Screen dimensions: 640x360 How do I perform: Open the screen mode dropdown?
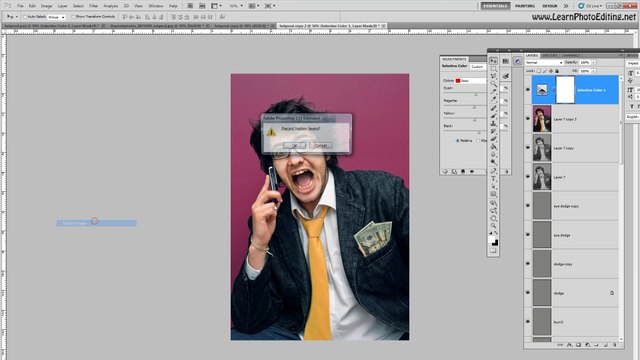pyautogui.click(x=270, y=6)
